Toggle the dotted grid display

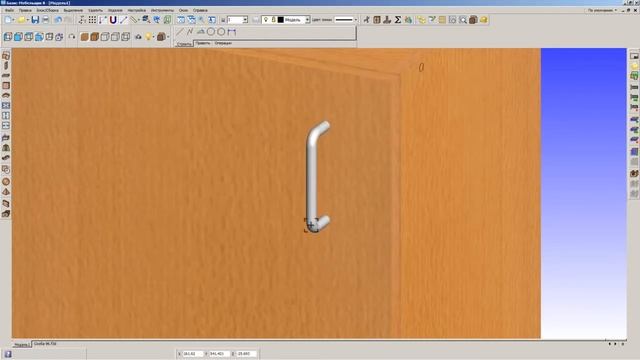(x=93, y=20)
